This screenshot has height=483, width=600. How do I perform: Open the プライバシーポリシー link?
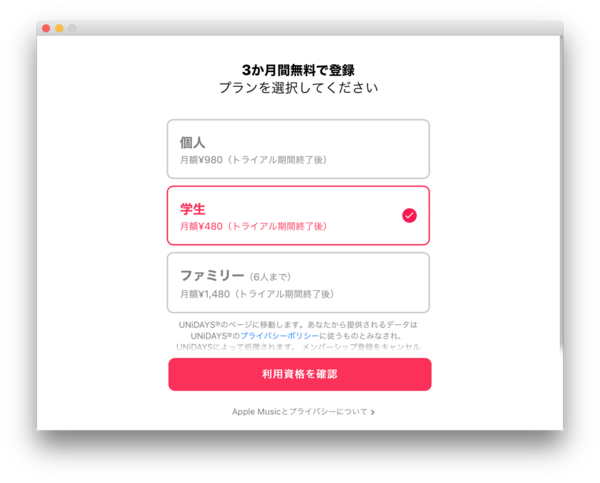tap(279, 336)
